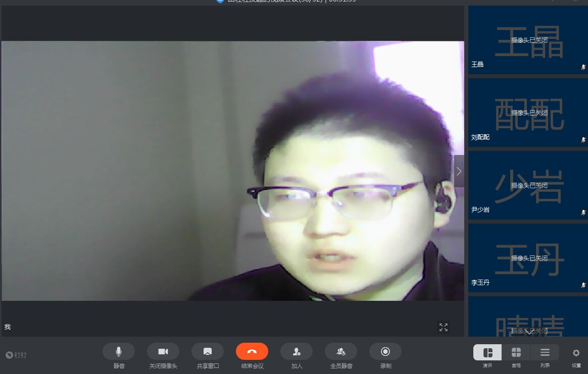
Task: Add a participant (加人)
Action: (296, 351)
